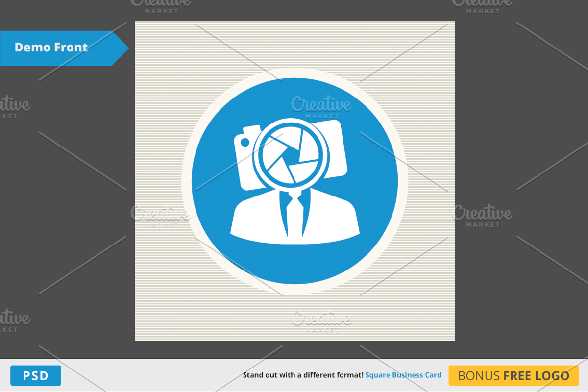Select the square business card preview
Screen dimensions: 588x392
pyautogui.click(x=294, y=181)
